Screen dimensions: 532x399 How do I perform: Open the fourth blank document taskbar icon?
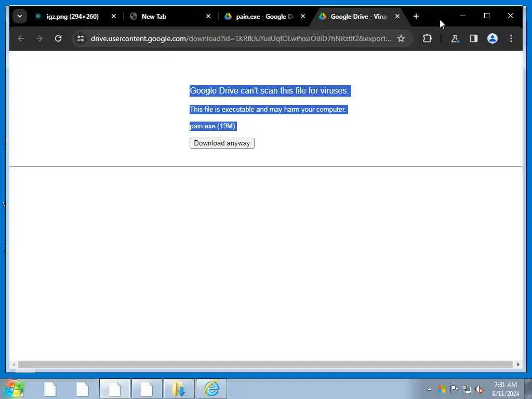point(147,389)
